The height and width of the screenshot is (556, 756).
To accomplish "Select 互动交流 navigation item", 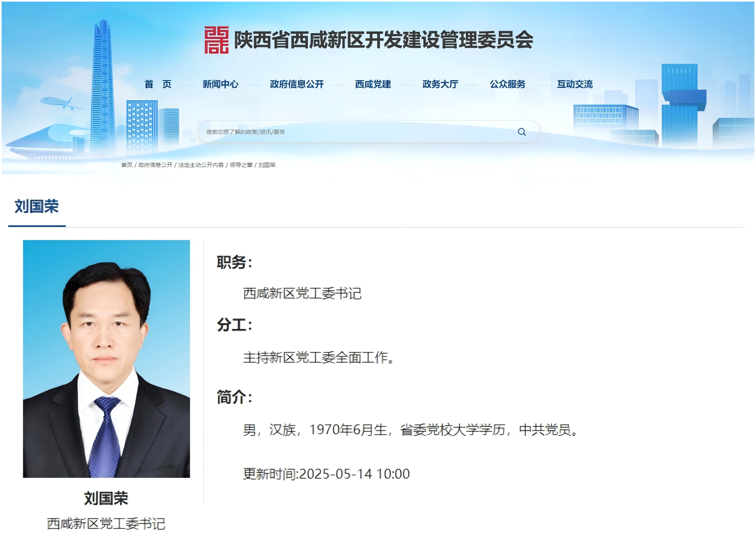I will (575, 84).
